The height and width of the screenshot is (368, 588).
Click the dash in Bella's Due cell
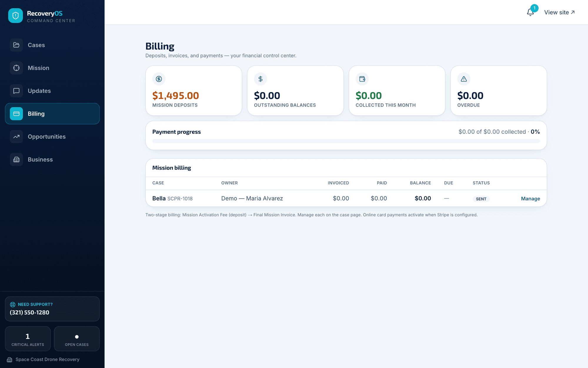click(447, 198)
